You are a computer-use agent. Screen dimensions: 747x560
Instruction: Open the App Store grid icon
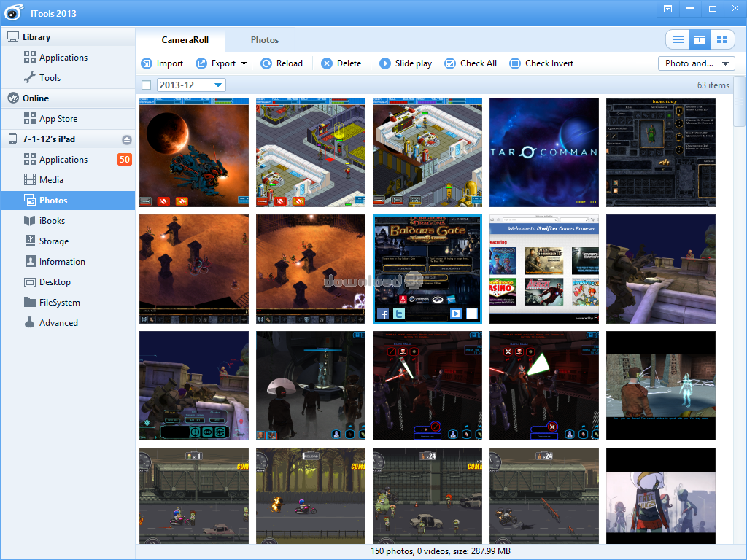point(29,119)
